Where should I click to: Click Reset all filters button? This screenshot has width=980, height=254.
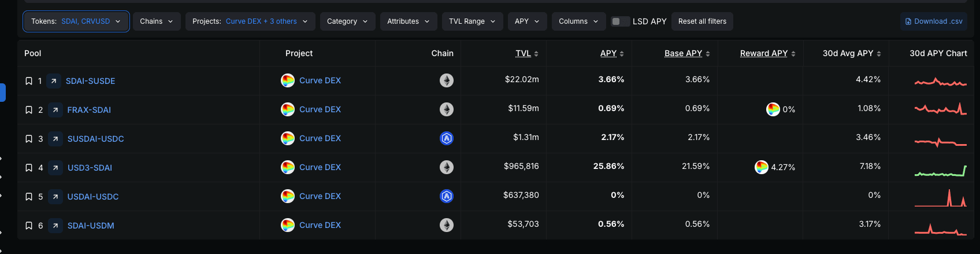pos(702,21)
